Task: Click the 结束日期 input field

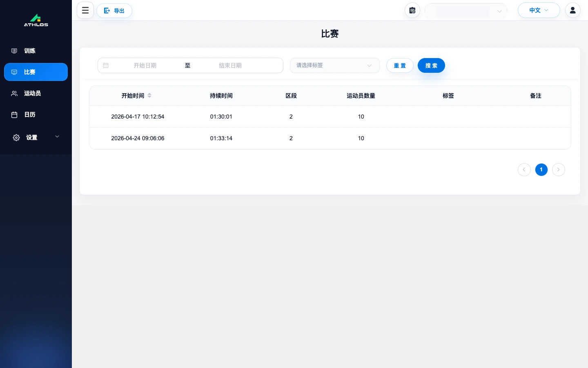Action: [230, 65]
